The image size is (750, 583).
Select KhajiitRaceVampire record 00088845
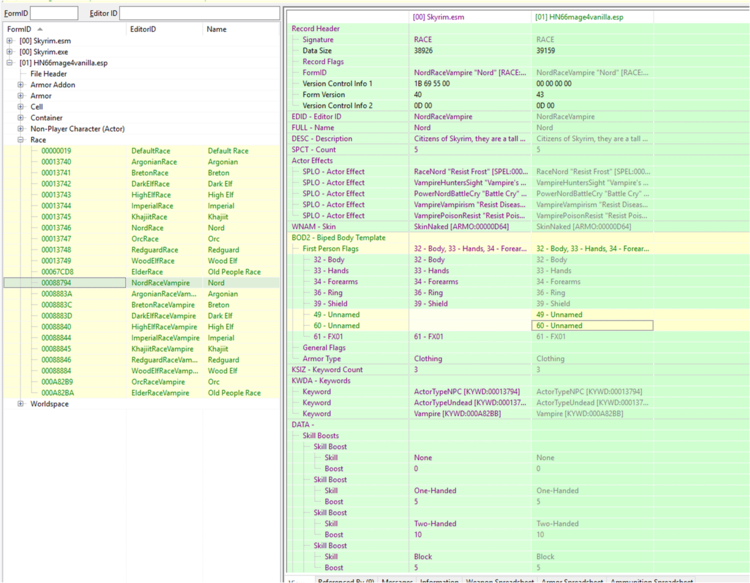point(142,349)
